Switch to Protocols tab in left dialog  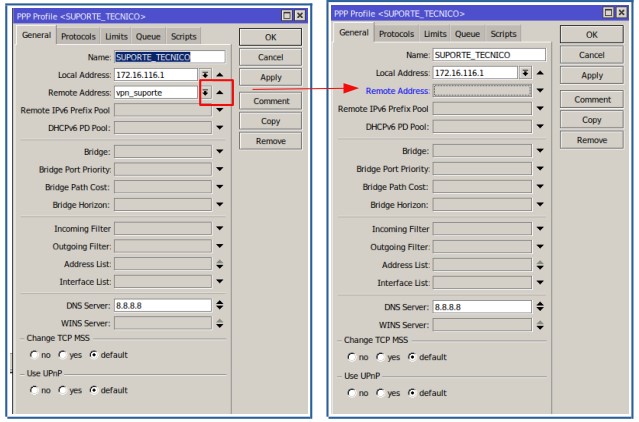point(77,36)
